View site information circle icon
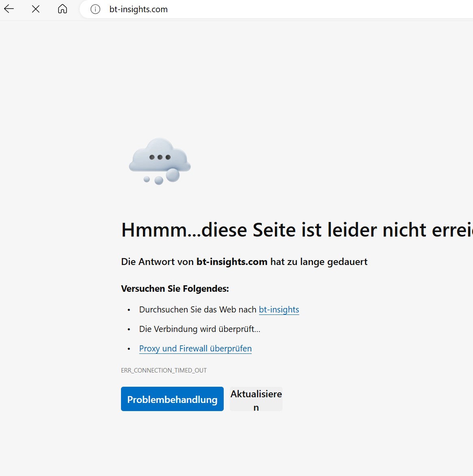 [95, 9]
